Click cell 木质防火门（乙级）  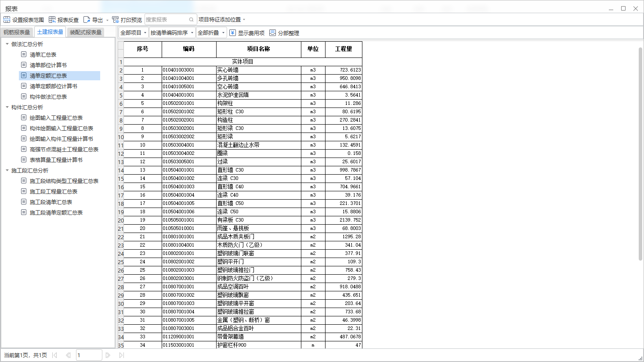[259, 245]
